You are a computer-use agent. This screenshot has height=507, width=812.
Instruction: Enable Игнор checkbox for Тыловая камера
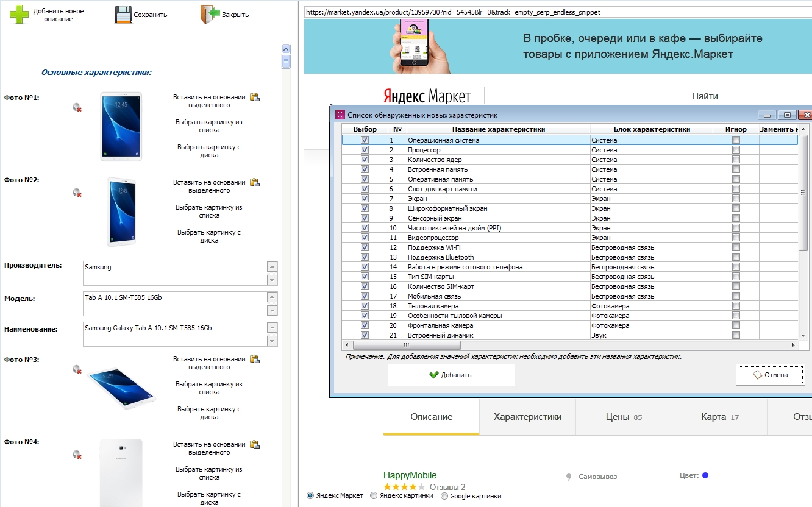[736, 306]
